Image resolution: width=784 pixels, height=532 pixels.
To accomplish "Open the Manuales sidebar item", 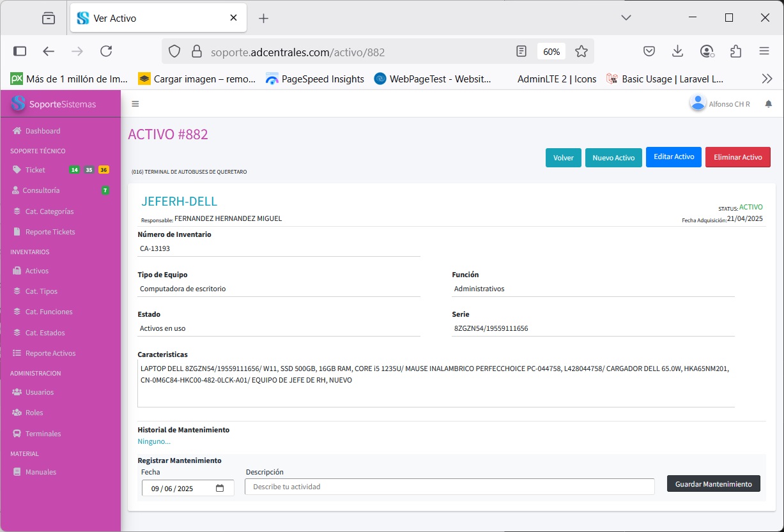I will (x=40, y=472).
